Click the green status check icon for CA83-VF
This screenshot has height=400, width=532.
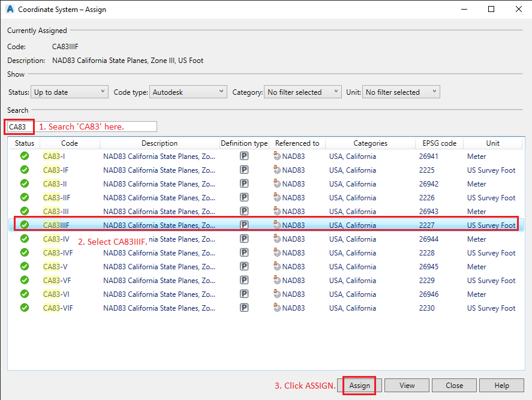pyautogui.click(x=25, y=280)
